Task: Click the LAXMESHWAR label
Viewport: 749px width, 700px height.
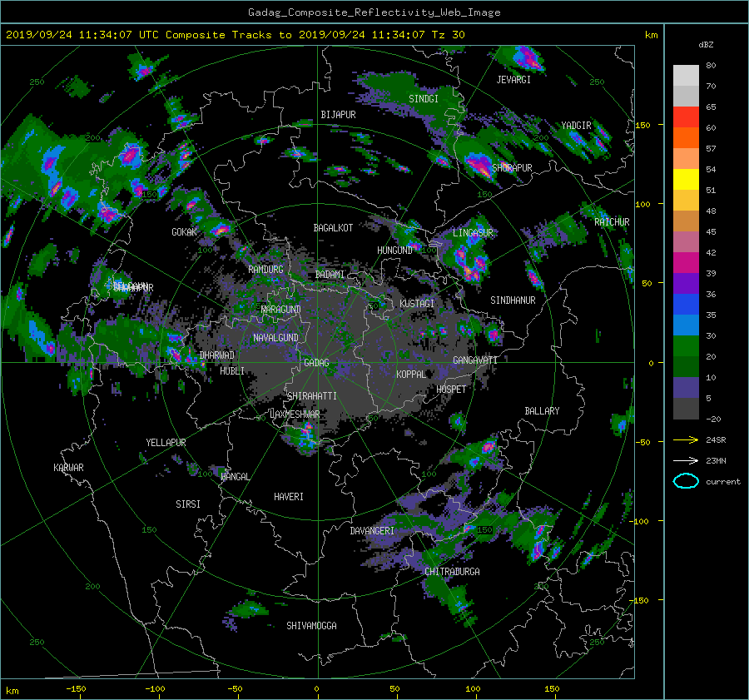Action: tap(295, 415)
